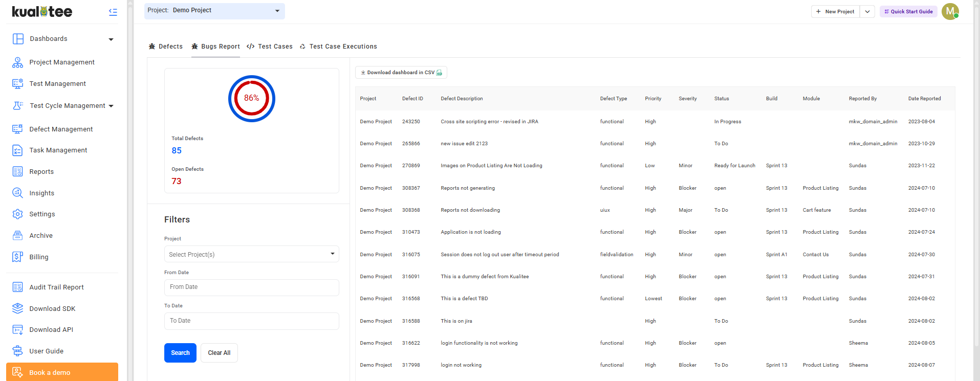Open Defect Management via its icon
The image size is (980, 381).
[17, 129]
